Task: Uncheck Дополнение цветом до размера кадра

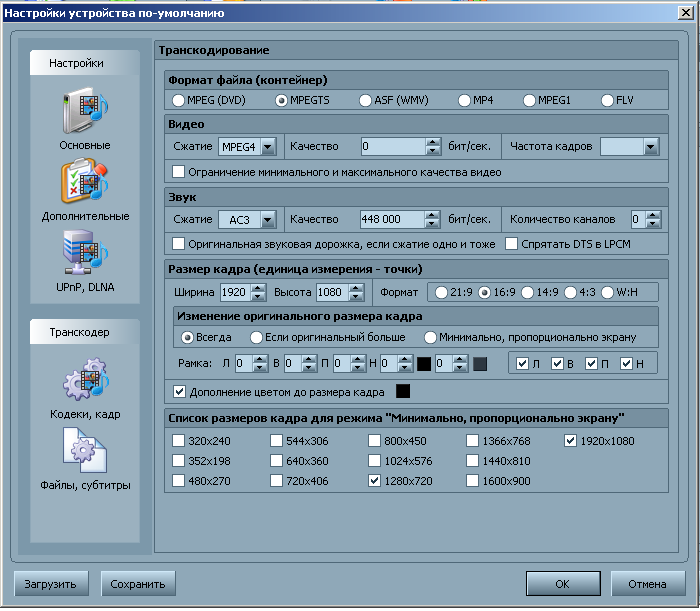Action: [x=180, y=391]
